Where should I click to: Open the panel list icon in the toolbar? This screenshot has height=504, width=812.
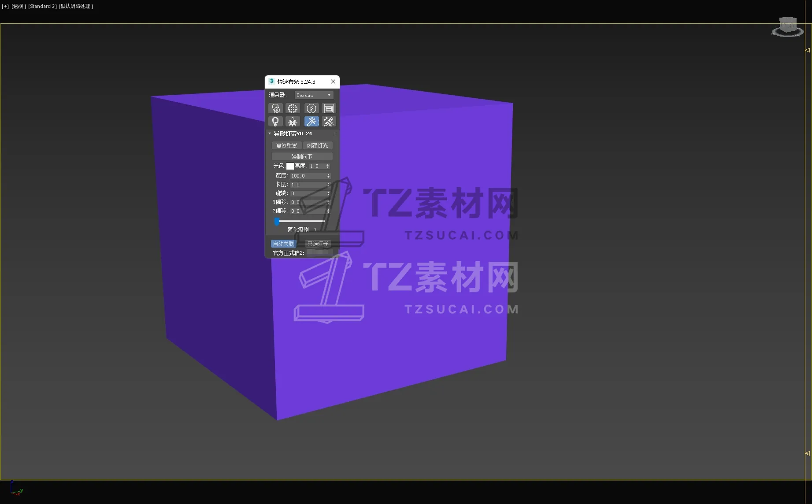329,108
